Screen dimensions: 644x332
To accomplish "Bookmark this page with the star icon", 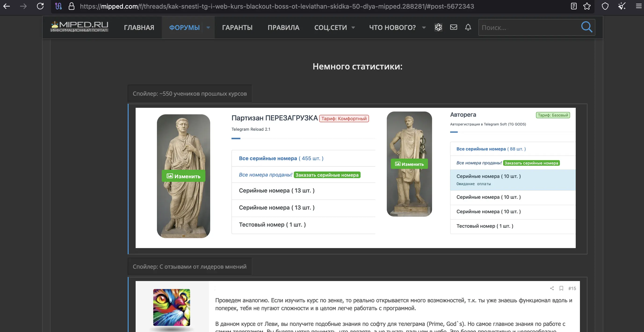I will pos(587,6).
